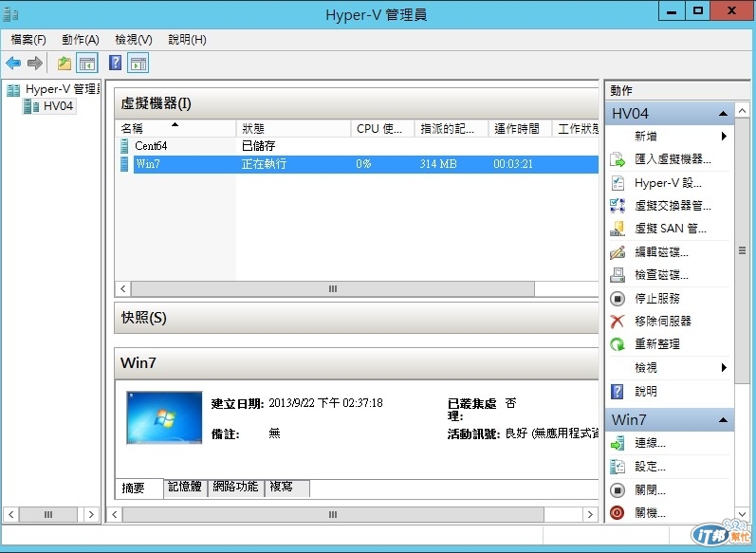Image resolution: width=756 pixels, height=553 pixels.
Task: Expand the 新增 submenu arrow
Action: 724,136
